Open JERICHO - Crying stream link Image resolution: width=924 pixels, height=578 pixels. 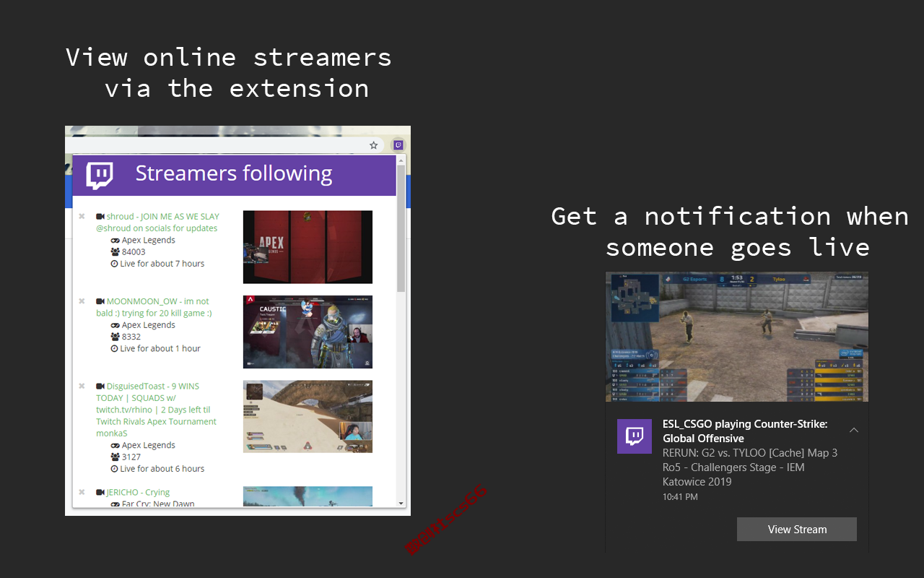(138, 492)
